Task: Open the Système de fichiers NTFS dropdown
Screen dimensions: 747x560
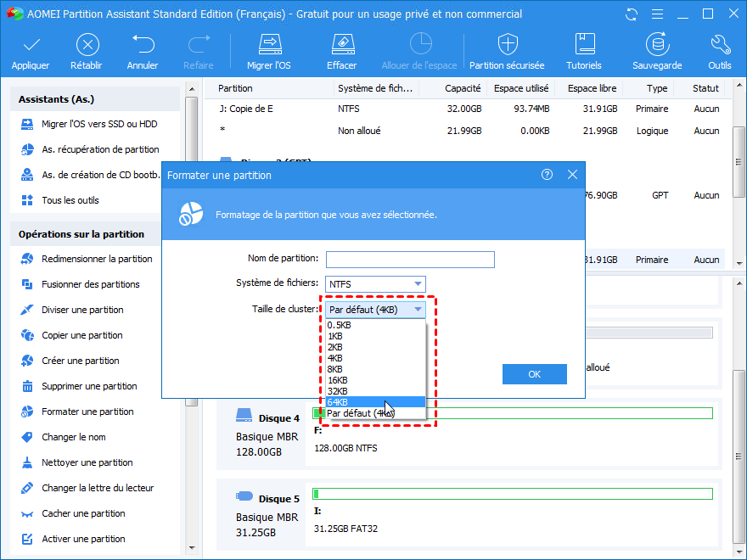Action: tap(375, 284)
